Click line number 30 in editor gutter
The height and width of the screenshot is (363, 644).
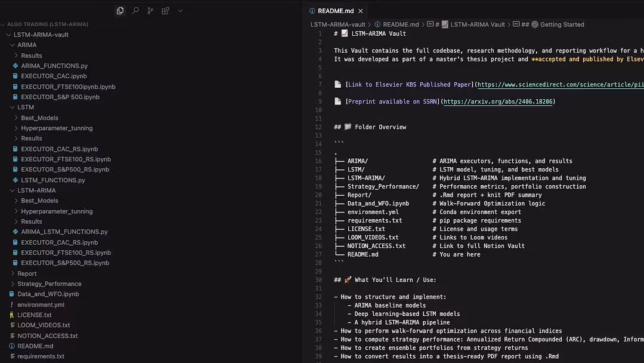(x=318, y=280)
